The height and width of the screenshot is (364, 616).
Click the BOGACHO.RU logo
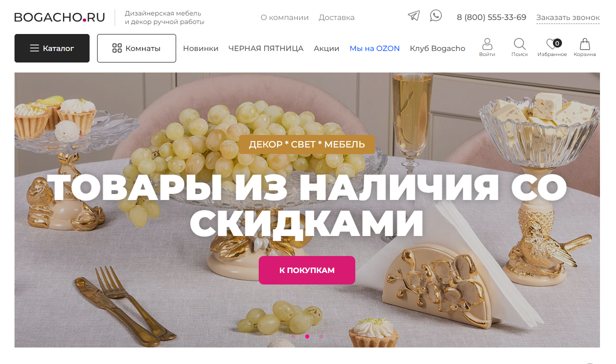[60, 17]
